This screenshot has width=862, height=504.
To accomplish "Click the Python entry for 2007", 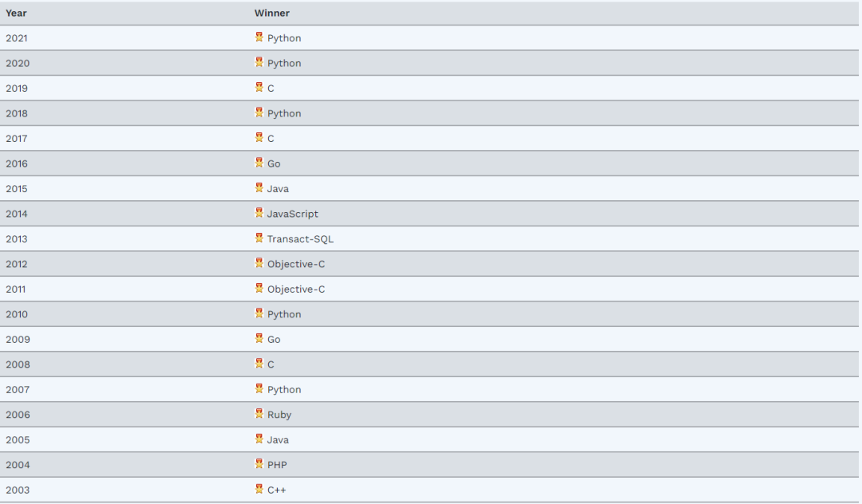I will point(284,390).
